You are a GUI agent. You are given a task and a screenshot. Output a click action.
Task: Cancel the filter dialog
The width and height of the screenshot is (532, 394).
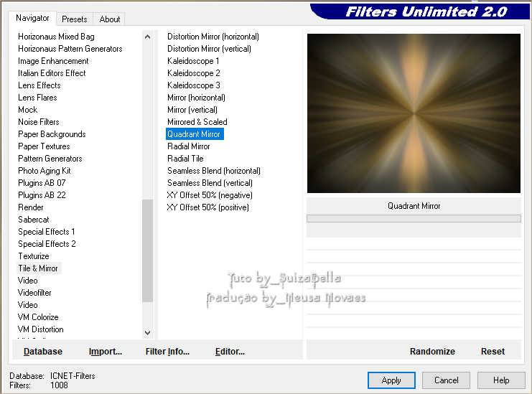pos(446,380)
